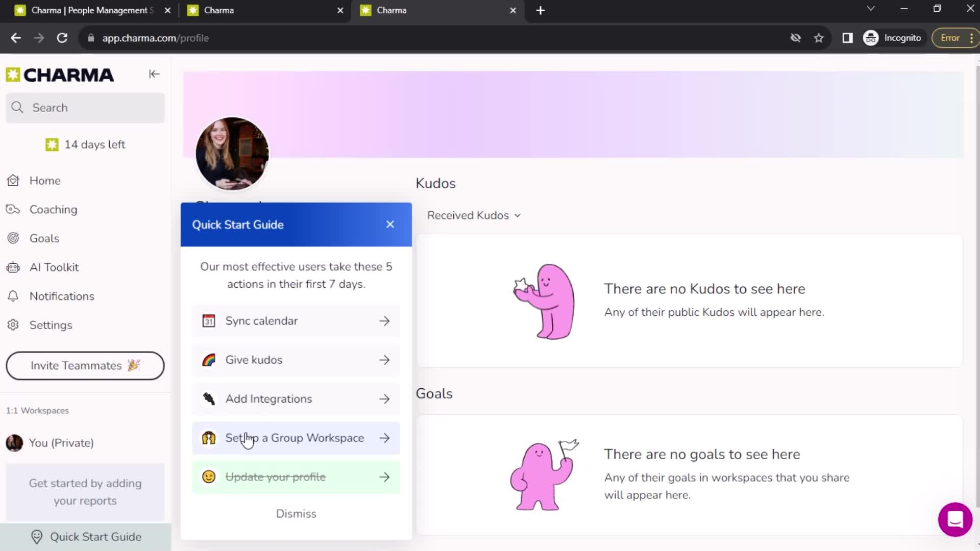The width and height of the screenshot is (980, 551).
Task: Click the Quick Start Guide icon
Action: (x=36, y=536)
